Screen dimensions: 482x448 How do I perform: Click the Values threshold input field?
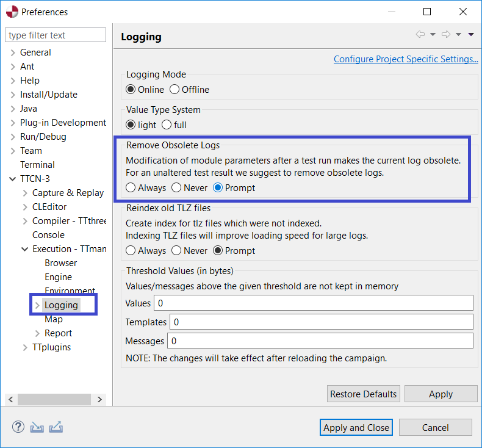click(x=313, y=303)
